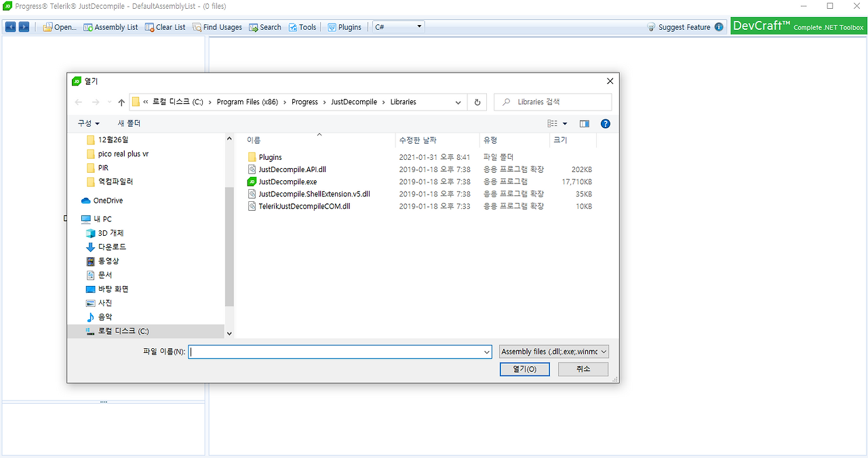Click the 취소 button

click(x=583, y=369)
